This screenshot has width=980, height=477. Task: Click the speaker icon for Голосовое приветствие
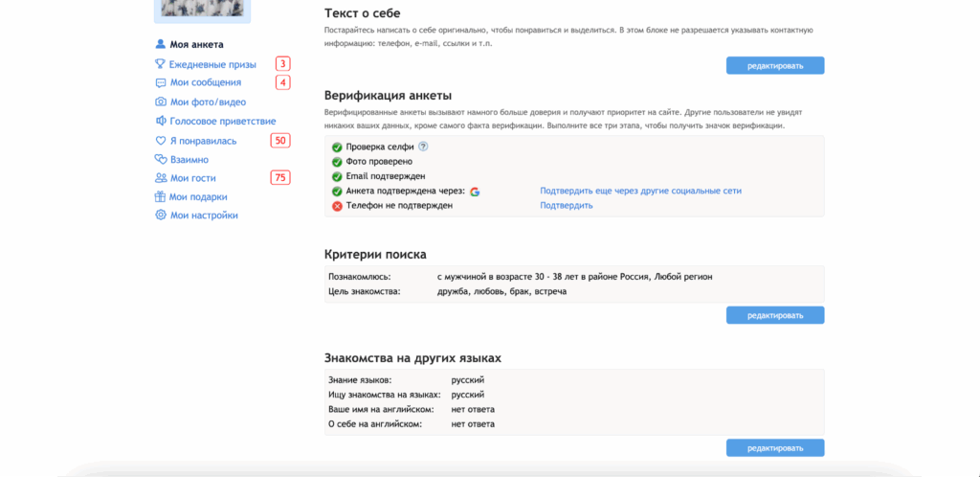coord(161,121)
